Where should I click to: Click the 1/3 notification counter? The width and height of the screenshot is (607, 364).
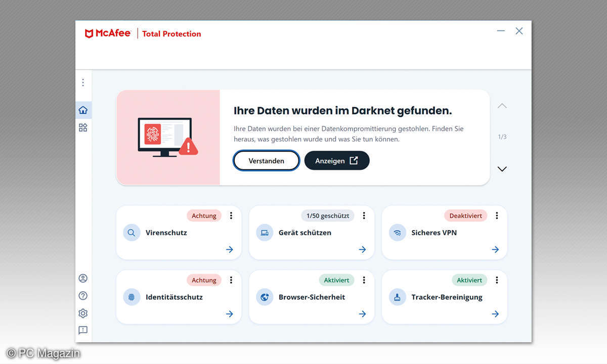pos(502,137)
